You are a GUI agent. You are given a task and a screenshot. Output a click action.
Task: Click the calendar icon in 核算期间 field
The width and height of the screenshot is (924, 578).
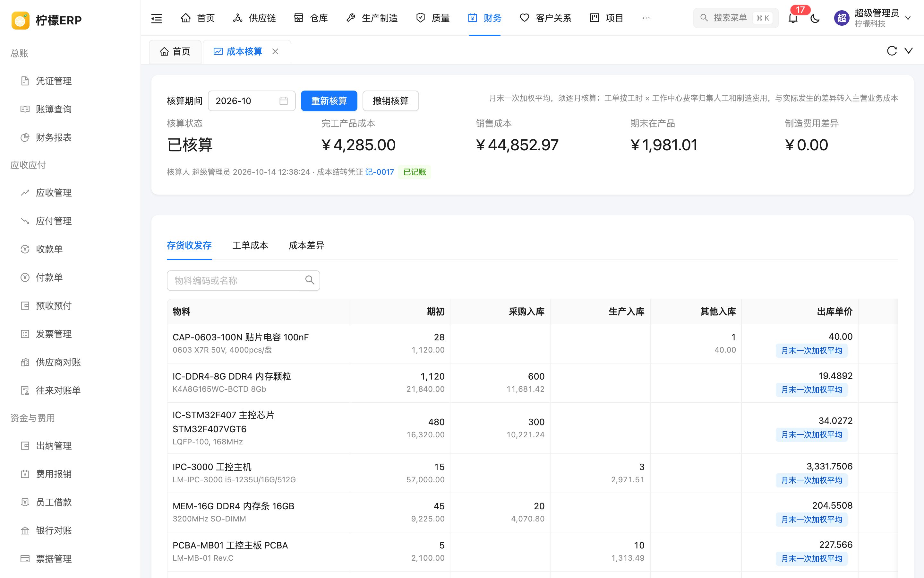pyautogui.click(x=283, y=101)
